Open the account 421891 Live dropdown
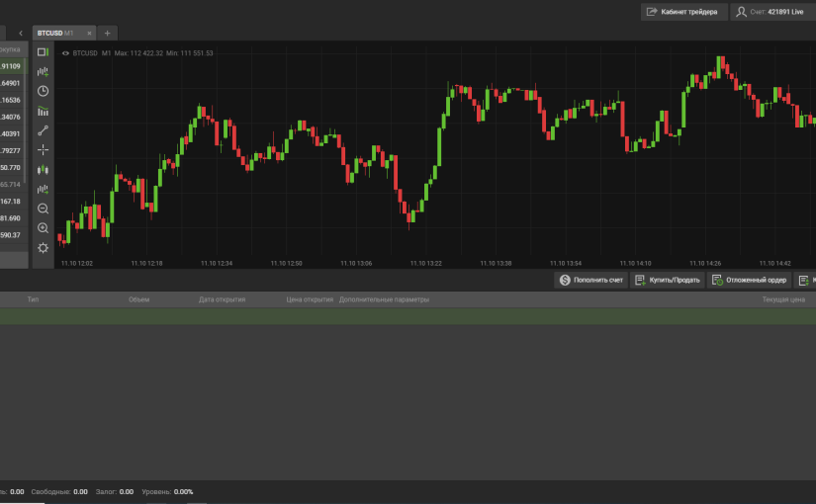 coord(772,12)
